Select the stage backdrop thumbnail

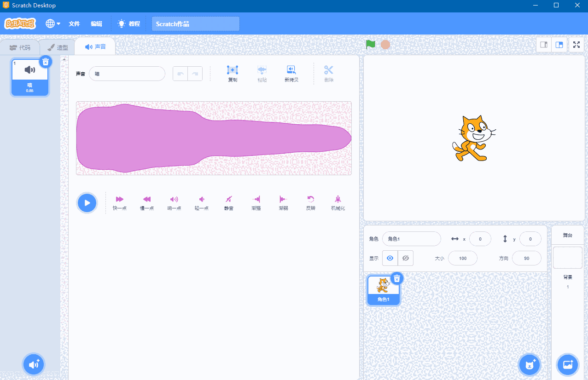tap(568, 258)
